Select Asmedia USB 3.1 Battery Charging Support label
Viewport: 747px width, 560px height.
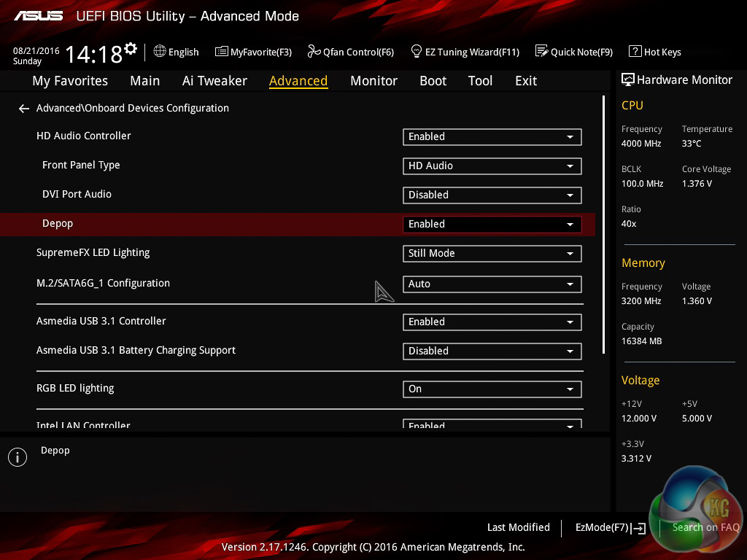coord(136,351)
